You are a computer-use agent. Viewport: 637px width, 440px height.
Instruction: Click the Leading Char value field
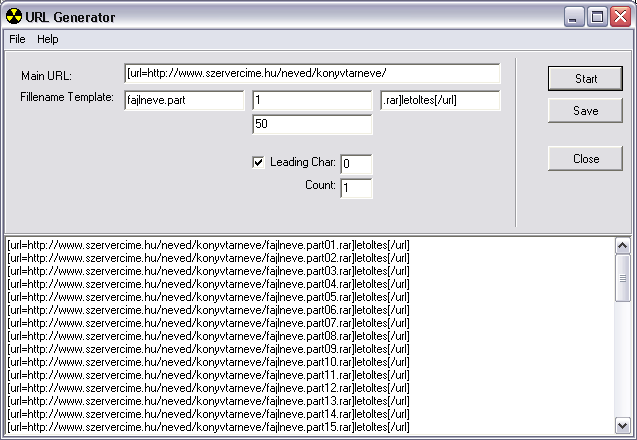(355, 164)
